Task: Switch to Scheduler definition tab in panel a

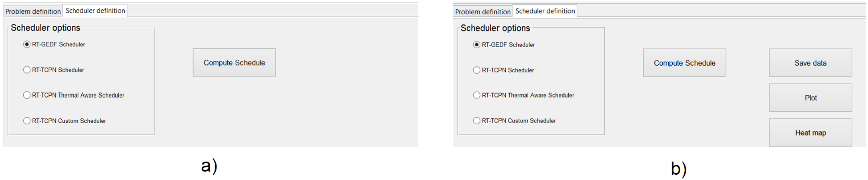Action: tap(95, 11)
